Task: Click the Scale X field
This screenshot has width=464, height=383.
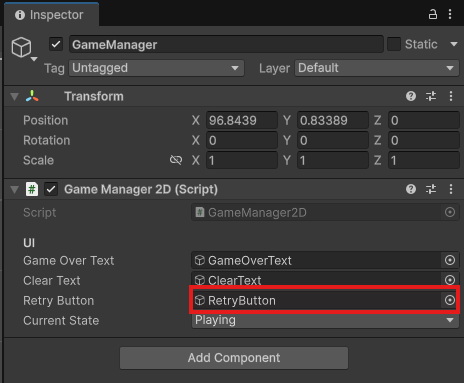Action: click(x=242, y=160)
